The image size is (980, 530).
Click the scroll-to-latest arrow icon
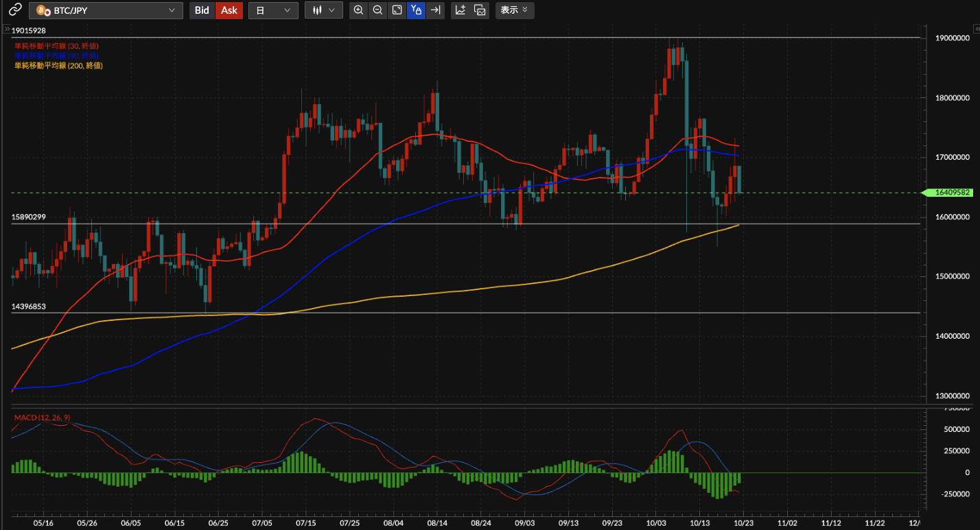pos(435,10)
